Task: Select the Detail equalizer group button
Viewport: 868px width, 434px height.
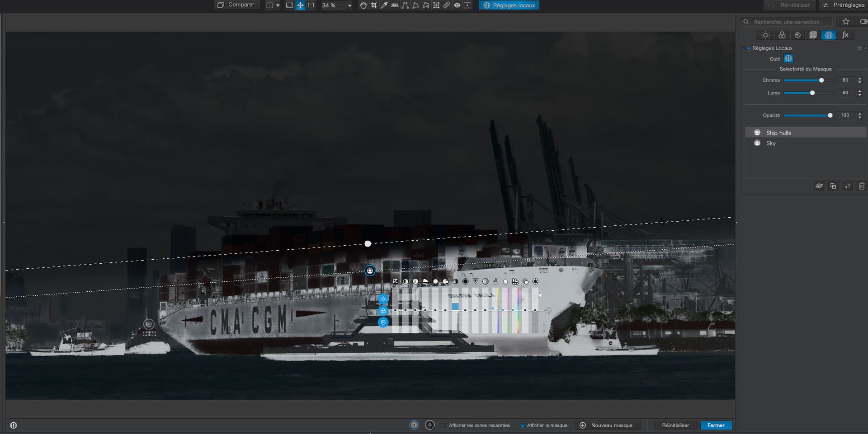Action: point(383,322)
